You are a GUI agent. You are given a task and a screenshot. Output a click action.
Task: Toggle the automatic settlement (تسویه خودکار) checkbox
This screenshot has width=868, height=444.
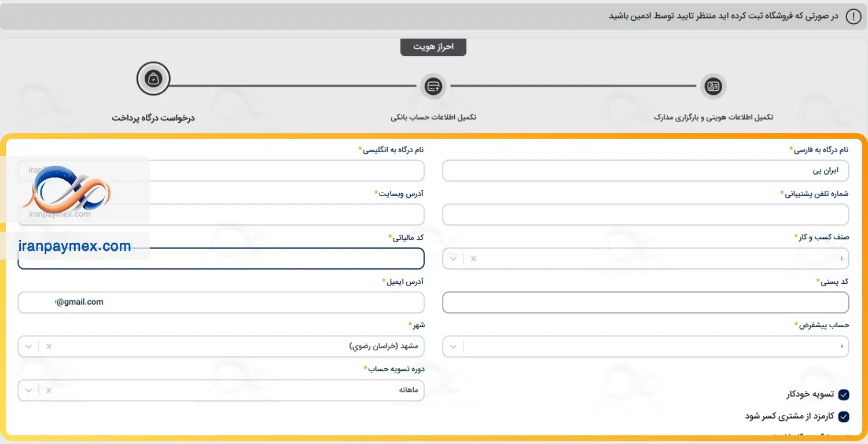(844, 395)
